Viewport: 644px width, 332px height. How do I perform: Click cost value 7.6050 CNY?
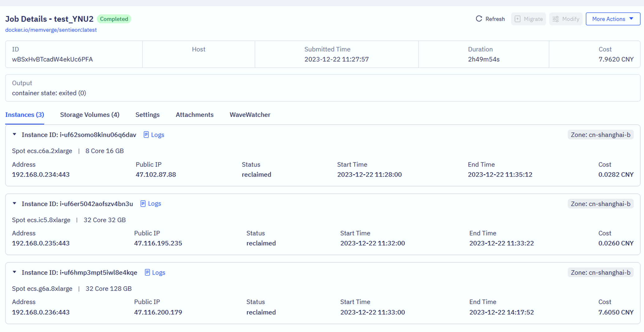(x=616, y=312)
